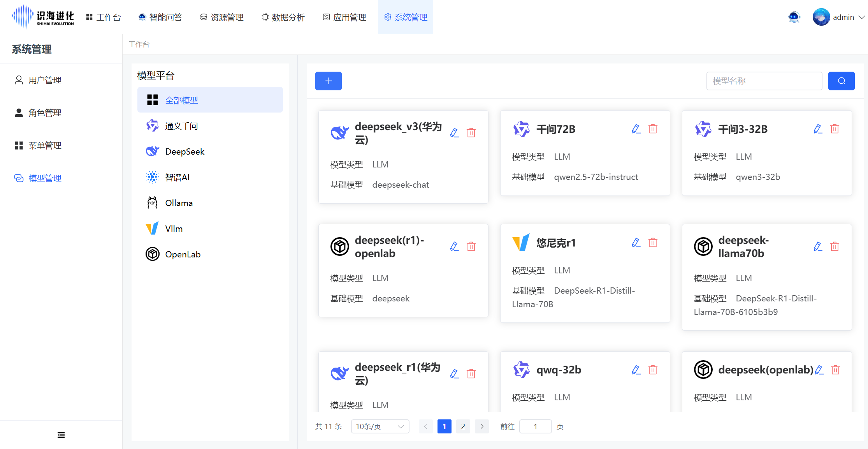Viewport: 868px width, 449px height.
Task: Filter by Vllm platform
Action: (210, 229)
